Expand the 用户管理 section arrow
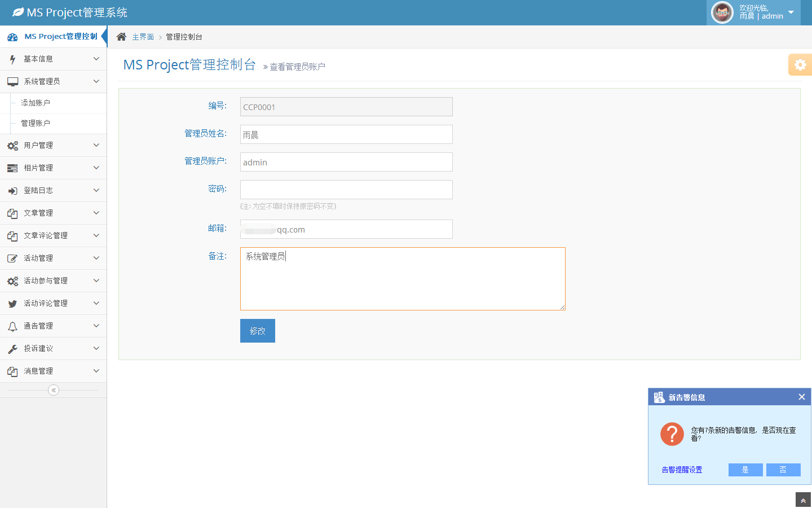812x508 pixels. (x=96, y=145)
